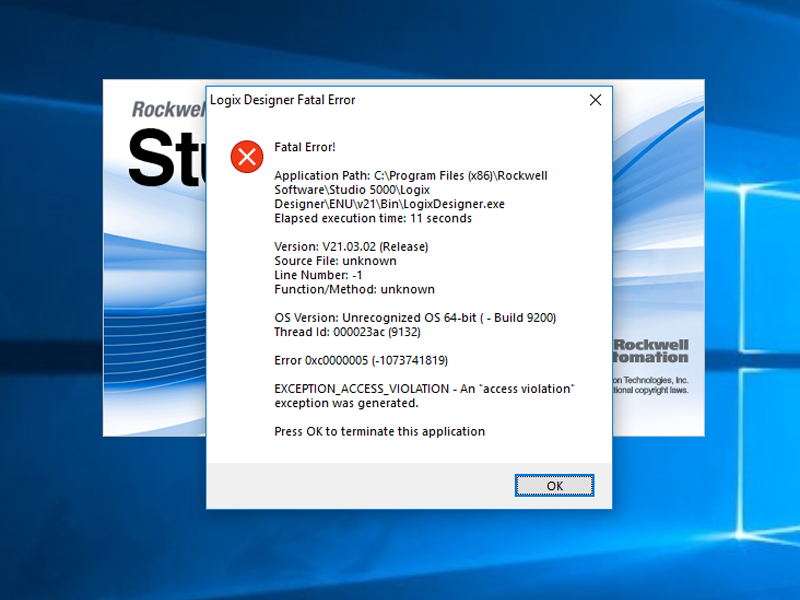
Task: Click the "Version: V21.03.02 (Release)" line
Action: click(351, 246)
